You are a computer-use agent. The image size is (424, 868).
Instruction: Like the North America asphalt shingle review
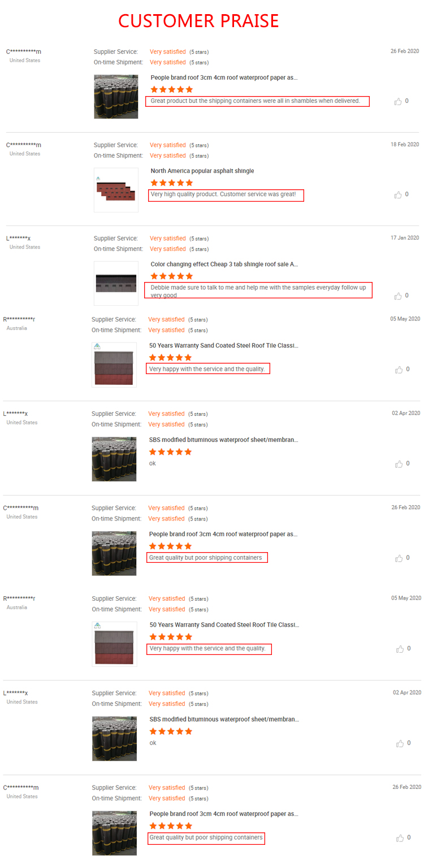pos(398,194)
